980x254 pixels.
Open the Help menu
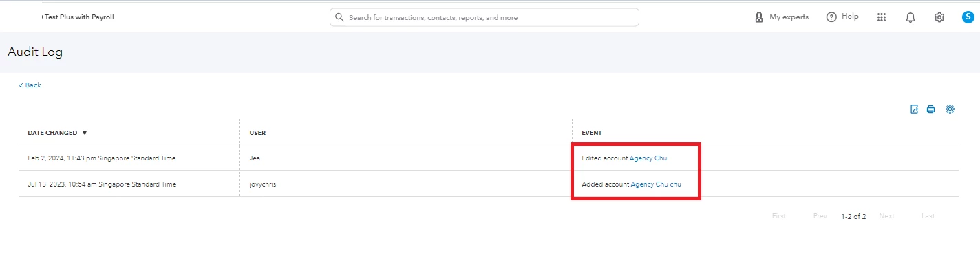pos(842,17)
